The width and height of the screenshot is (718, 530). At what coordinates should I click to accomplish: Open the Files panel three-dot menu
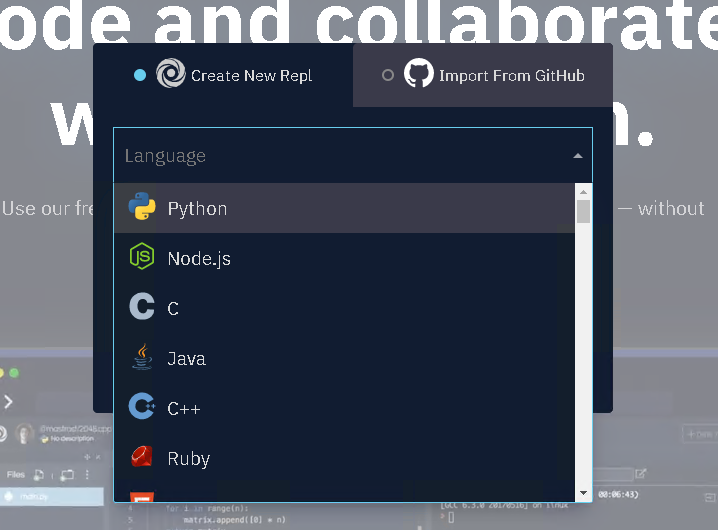coord(87,475)
